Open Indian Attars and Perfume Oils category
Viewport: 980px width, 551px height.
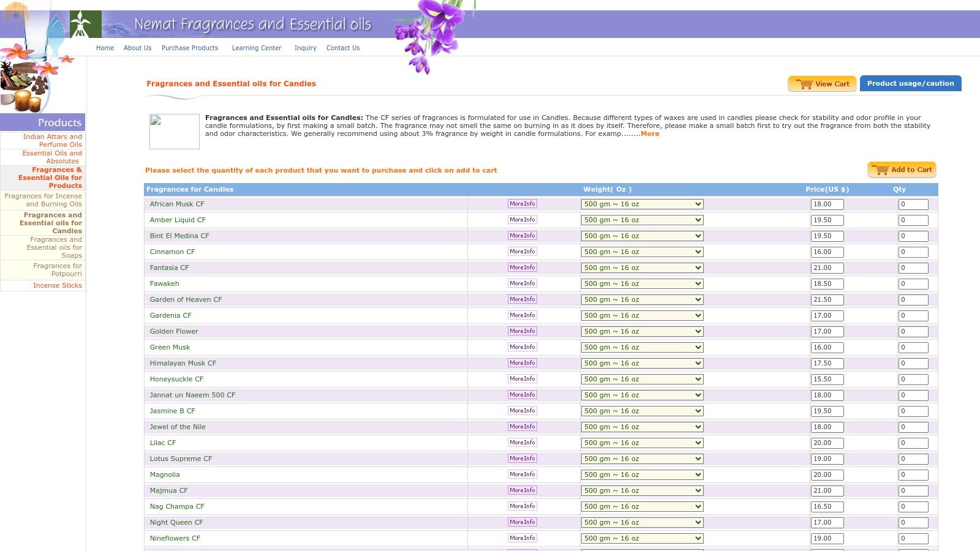click(x=52, y=141)
